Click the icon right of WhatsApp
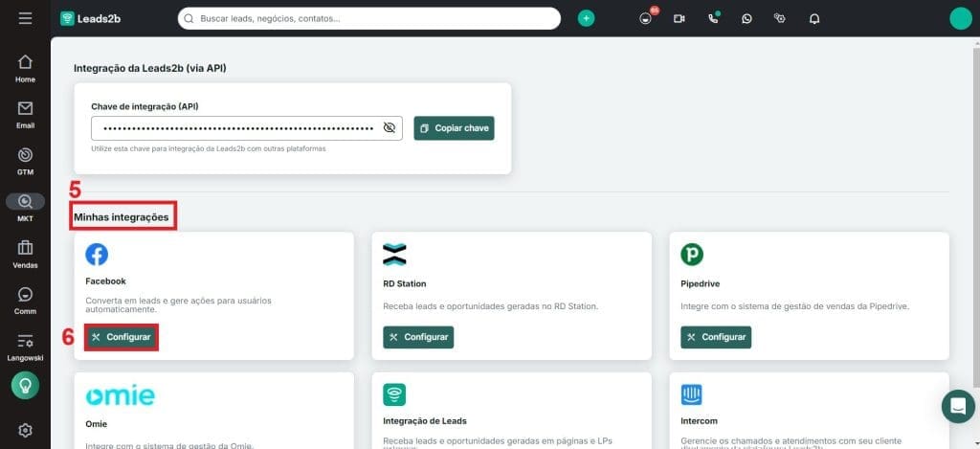Screen dimensions: 980x449 [x=779, y=18]
